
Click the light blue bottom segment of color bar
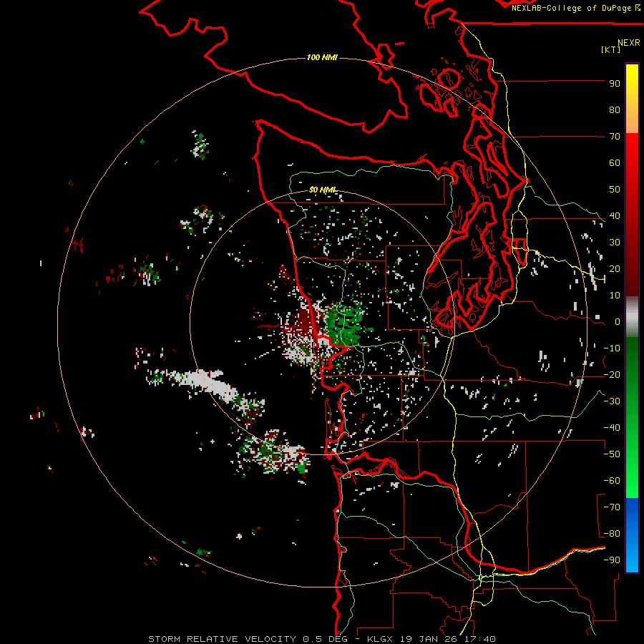click(x=632, y=559)
